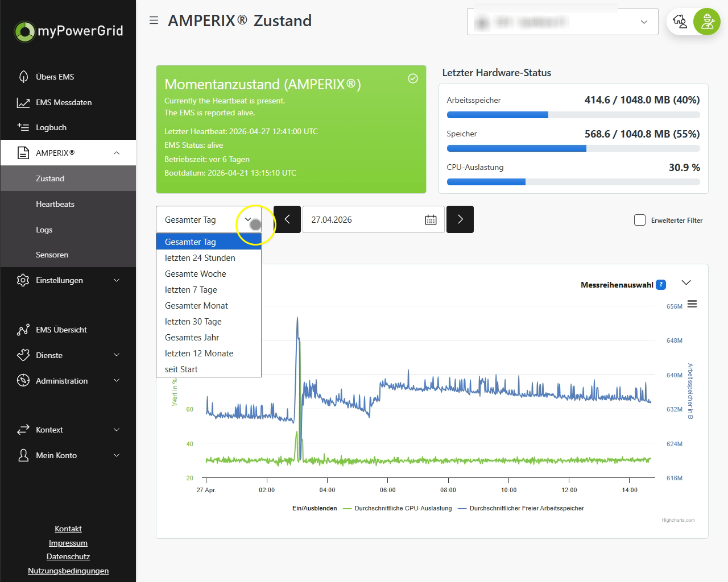Collapse the AMPERIX menu chevron
This screenshot has width=728, height=582.
(117, 153)
